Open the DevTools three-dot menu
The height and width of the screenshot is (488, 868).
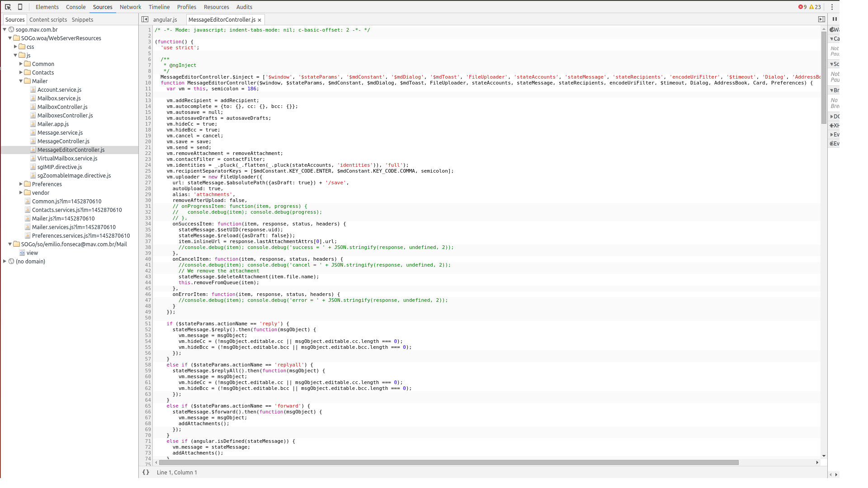click(x=832, y=7)
